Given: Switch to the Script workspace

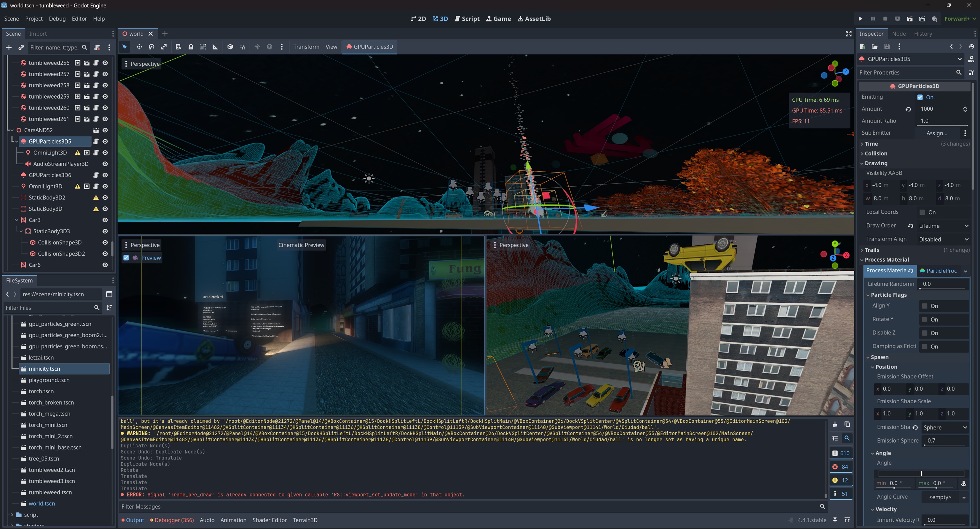Looking at the screenshot, I should 467,19.
